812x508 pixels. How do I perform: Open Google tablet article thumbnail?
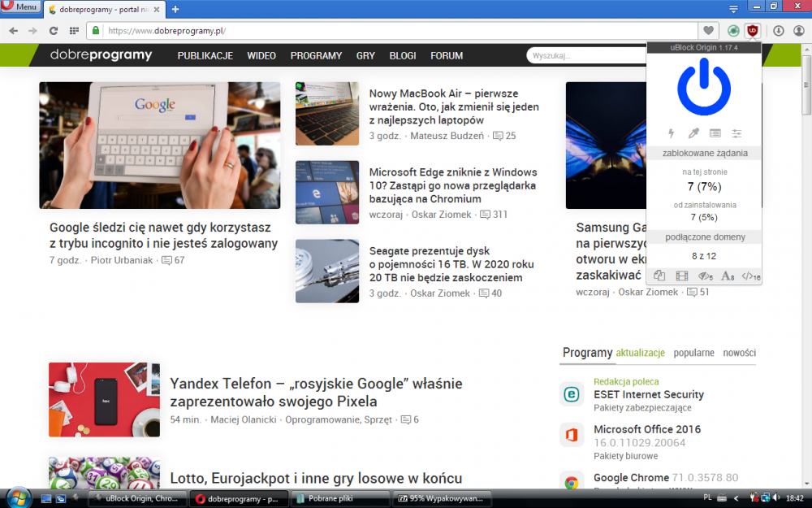tap(159, 145)
